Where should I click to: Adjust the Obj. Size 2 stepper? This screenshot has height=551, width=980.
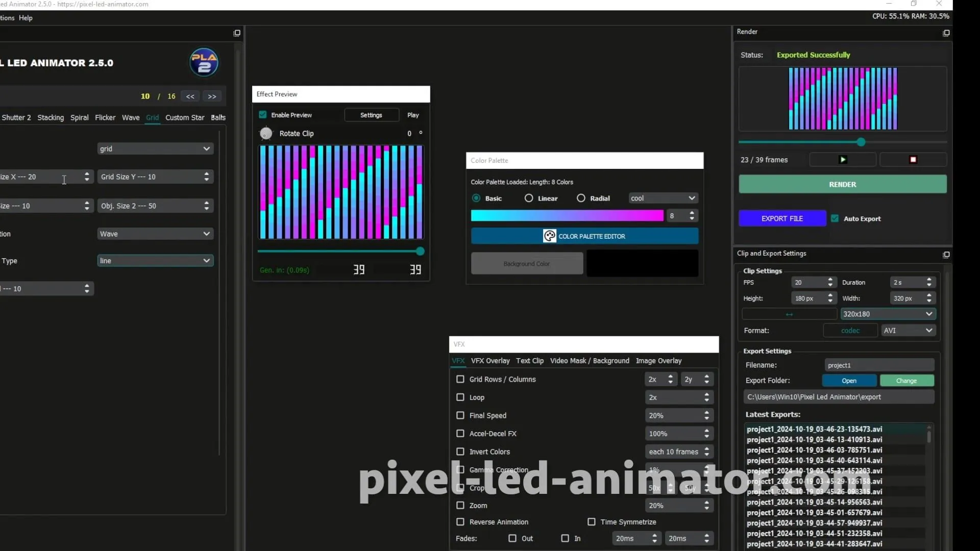(206, 206)
